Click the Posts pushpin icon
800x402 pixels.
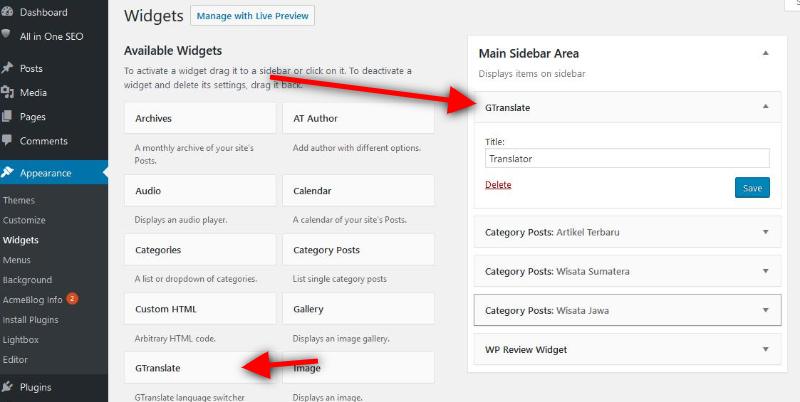[7, 68]
